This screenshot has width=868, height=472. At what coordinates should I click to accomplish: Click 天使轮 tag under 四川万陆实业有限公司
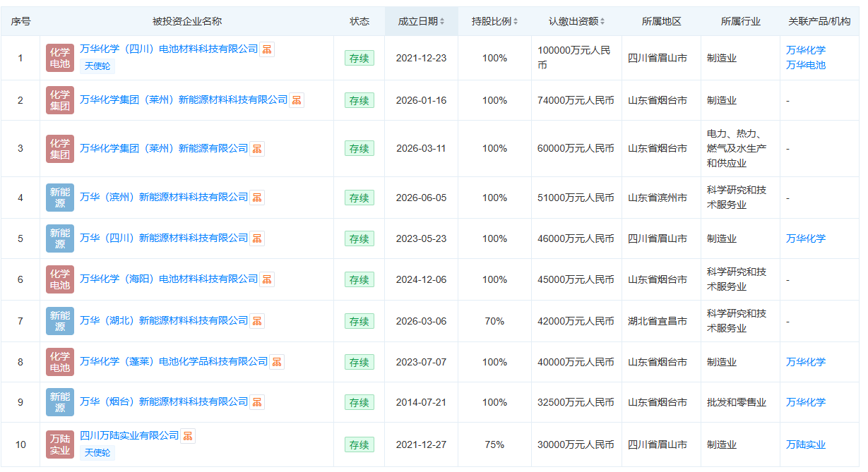(97, 453)
